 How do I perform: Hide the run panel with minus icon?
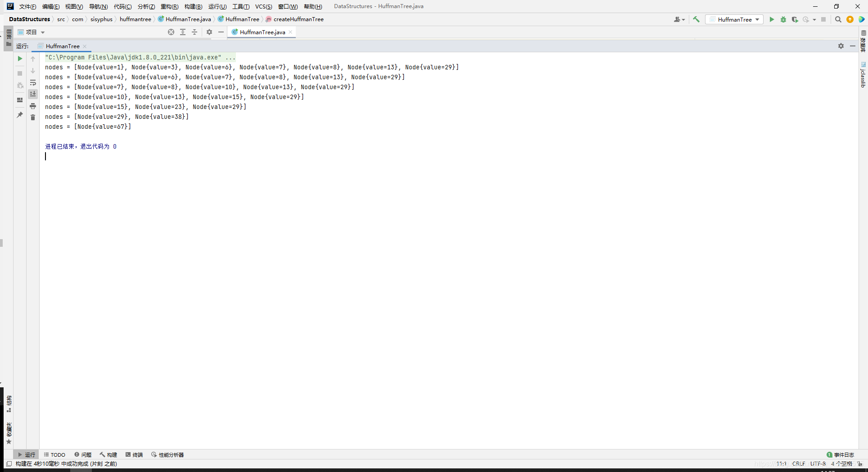pyautogui.click(x=853, y=46)
